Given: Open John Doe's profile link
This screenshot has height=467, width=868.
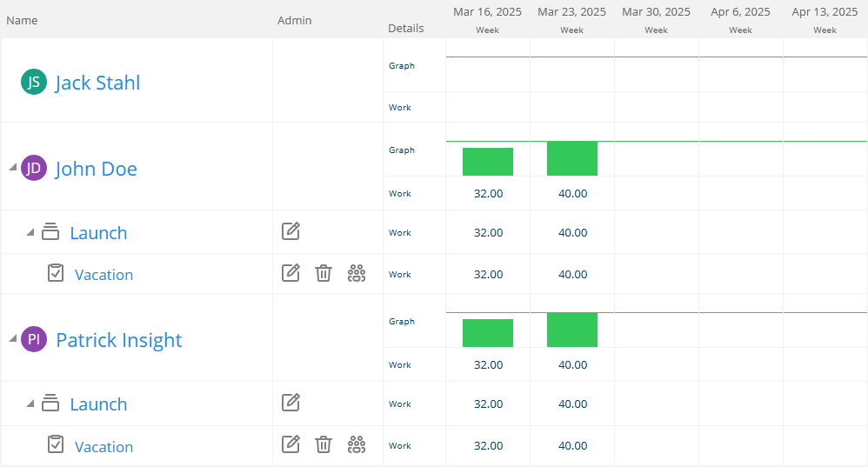Looking at the screenshot, I should [x=96, y=169].
